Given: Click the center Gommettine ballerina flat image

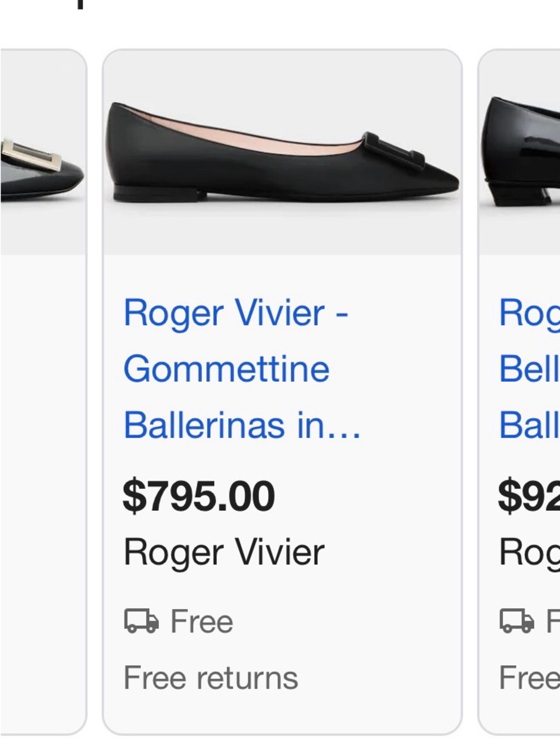Looking at the screenshot, I should [283, 151].
